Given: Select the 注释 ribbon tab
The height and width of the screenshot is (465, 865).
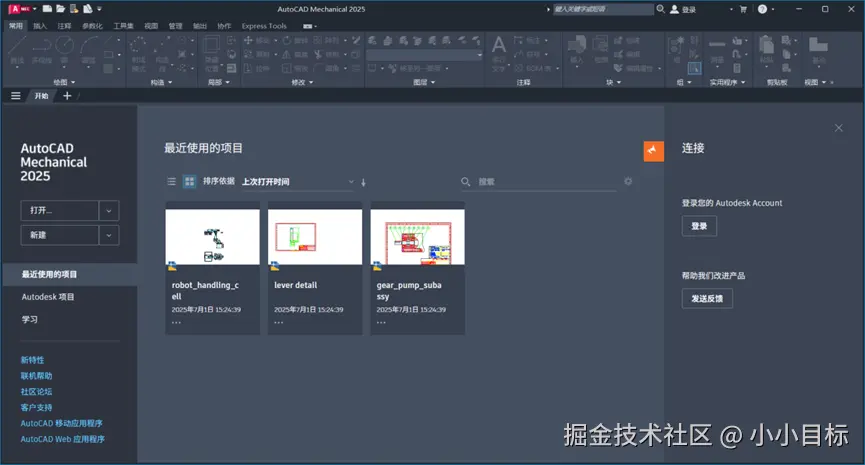Looking at the screenshot, I should pyautogui.click(x=65, y=26).
